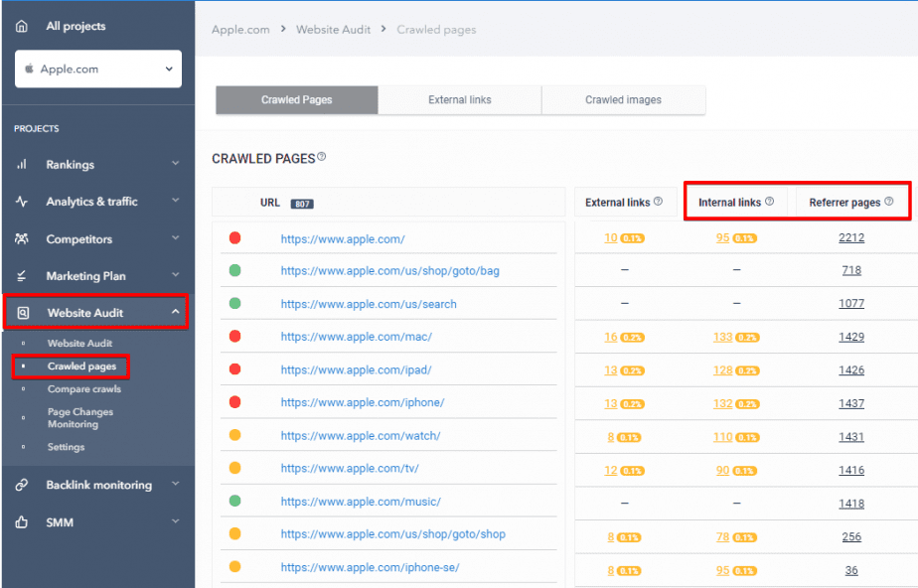Viewport: 918px width, 588px height.
Task: Click the PROJECTS sidebar heading
Action: (x=37, y=129)
